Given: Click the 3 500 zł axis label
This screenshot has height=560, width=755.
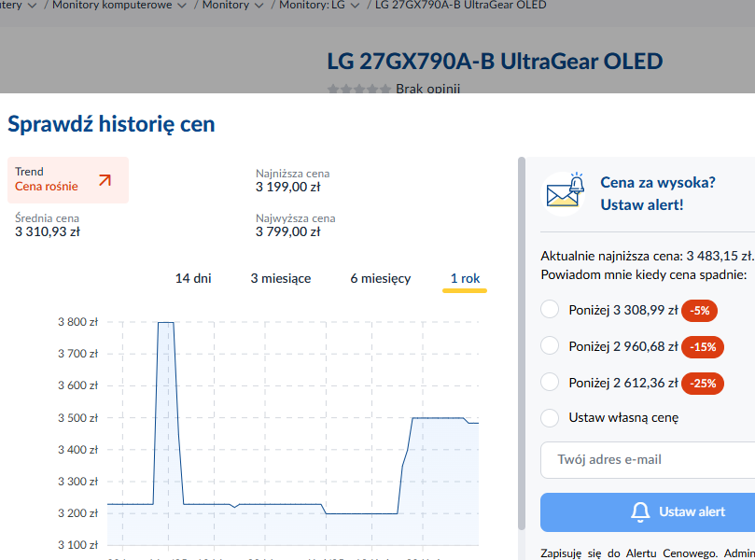Looking at the screenshot, I should pyautogui.click(x=78, y=418).
